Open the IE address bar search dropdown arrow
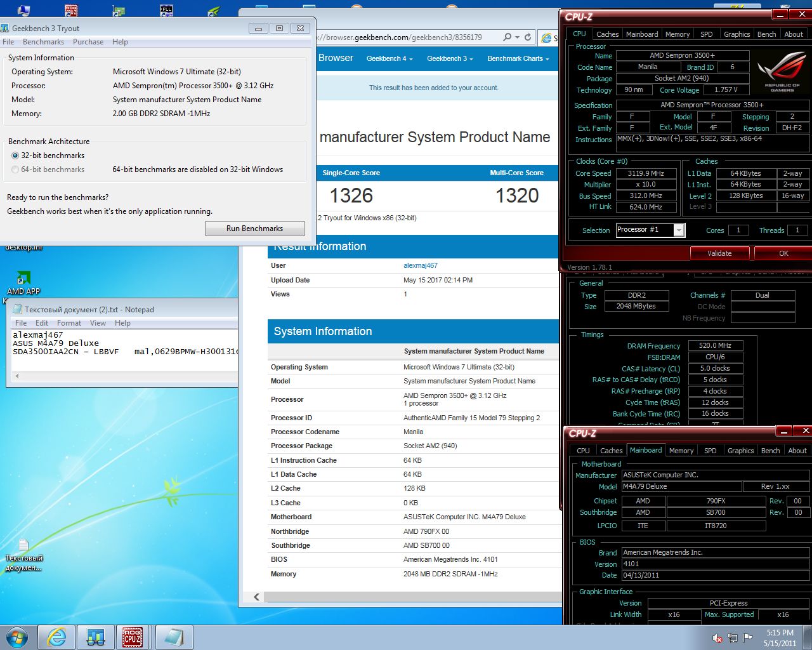This screenshot has height=650, width=812. pos(517,37)
